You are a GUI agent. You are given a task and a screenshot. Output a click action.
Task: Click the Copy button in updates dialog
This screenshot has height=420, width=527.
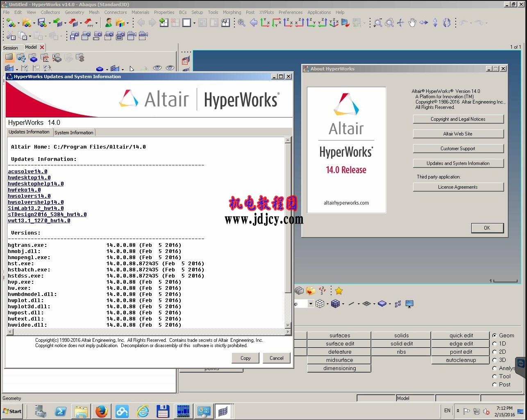[x=245, y=358]
